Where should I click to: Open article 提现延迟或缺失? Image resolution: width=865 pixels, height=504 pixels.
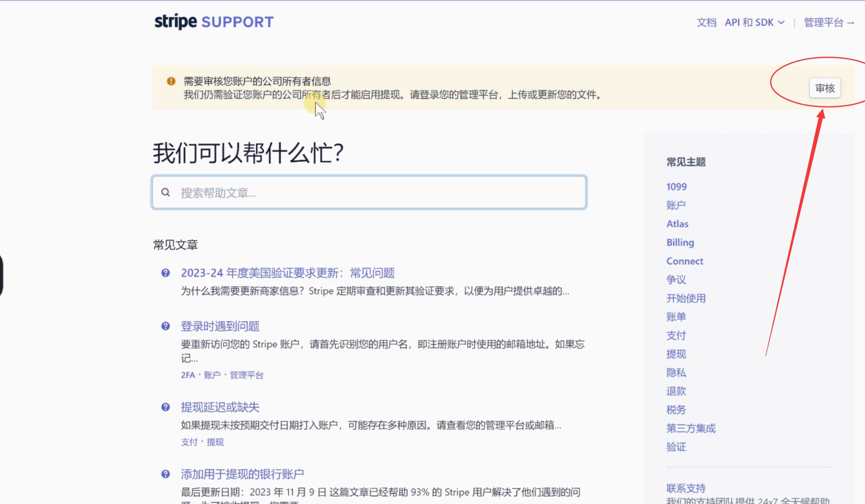point(220,407)
